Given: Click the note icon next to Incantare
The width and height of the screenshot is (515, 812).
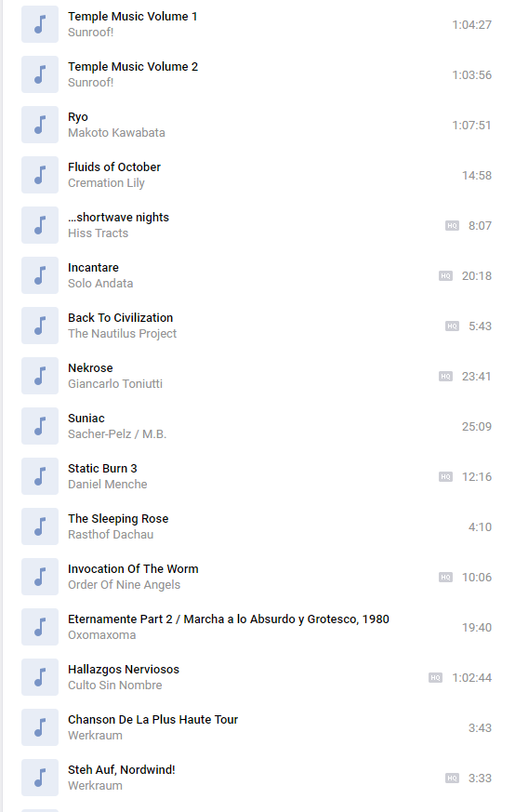Looking at the screenshot, I should 40,275.
